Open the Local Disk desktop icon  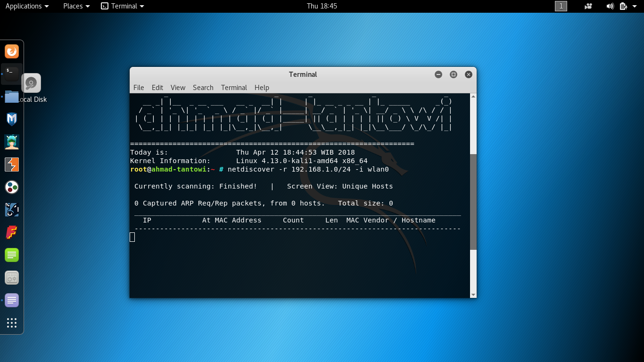[31, 89]
